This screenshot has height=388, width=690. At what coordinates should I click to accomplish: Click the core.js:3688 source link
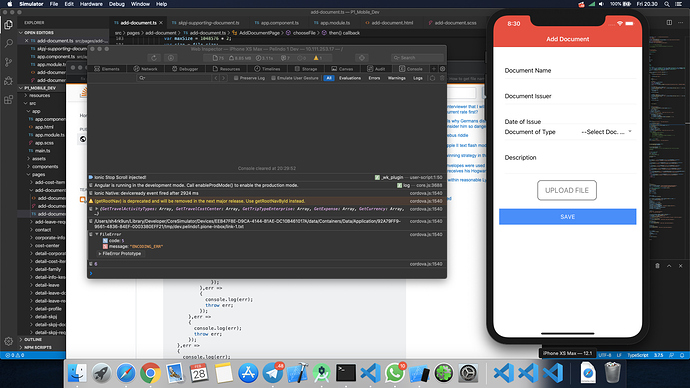click(429, 185)
